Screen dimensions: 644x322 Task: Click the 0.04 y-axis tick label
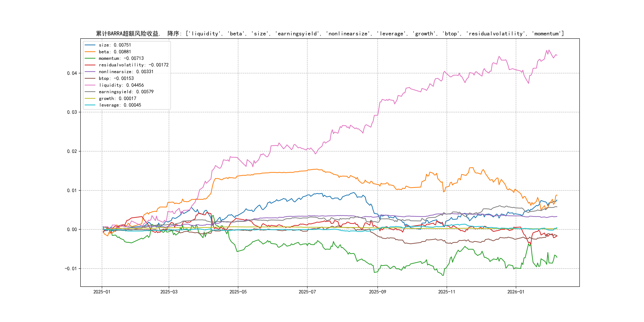pos(72,73)
